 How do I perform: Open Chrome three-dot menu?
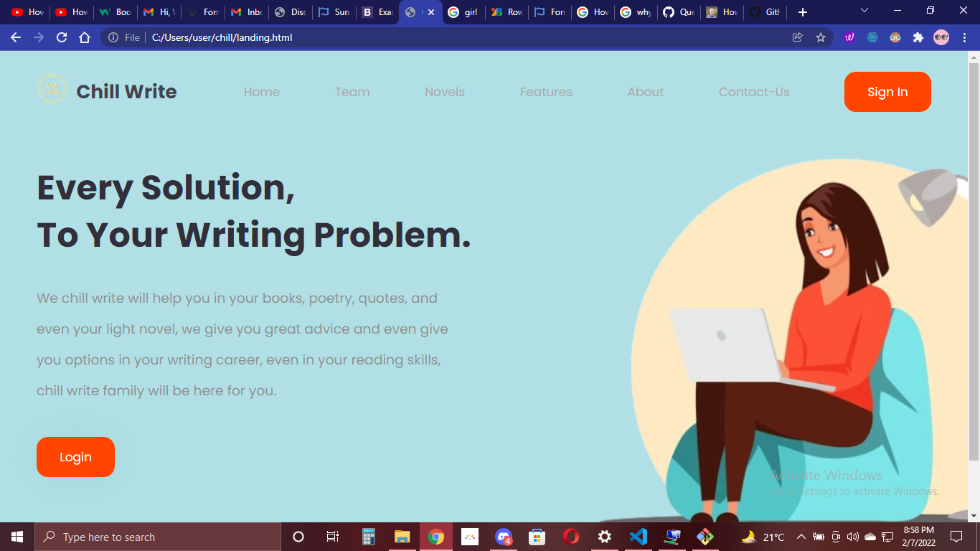(965, 37)
